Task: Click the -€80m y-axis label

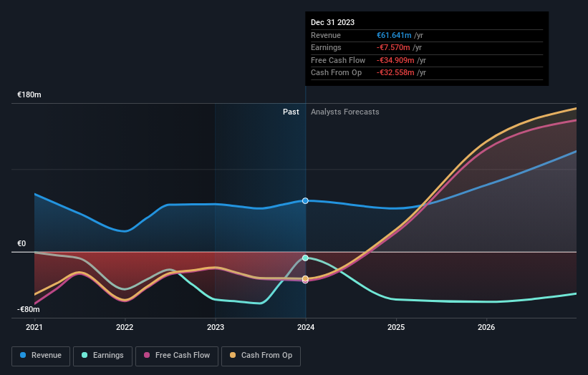Action: click(x=28, y=309)
